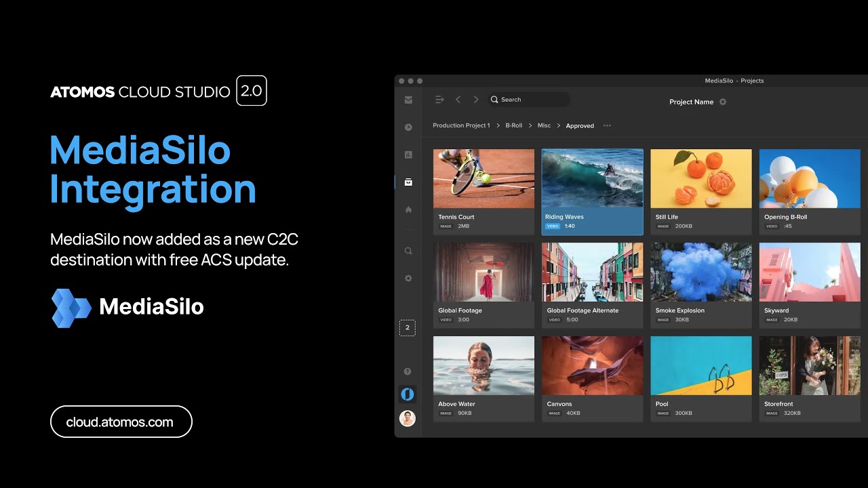Open the Still Life oranges thumbnail
This screenshot has width=868, height=488.
701,178
